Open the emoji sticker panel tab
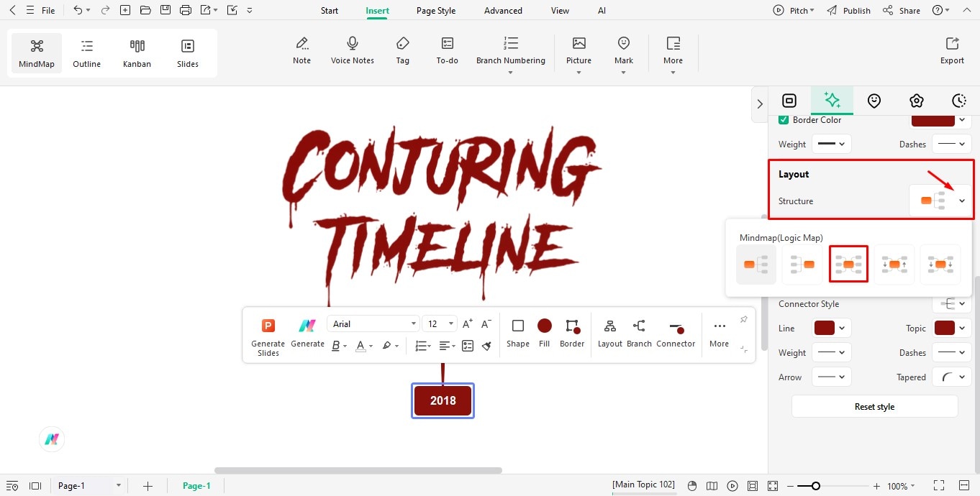Image resolution: width=980 pixels, height=496 pixels. pos(874,101)
